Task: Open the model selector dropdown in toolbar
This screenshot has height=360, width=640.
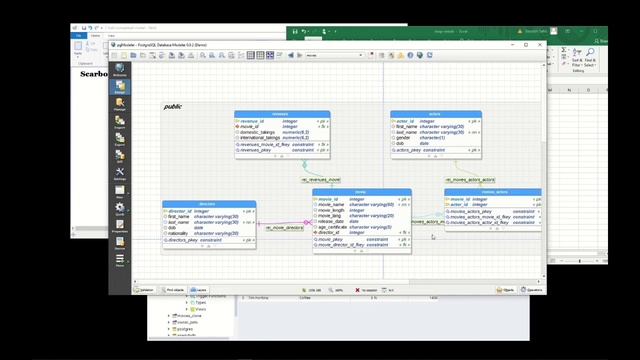Action: coord(334,55)
